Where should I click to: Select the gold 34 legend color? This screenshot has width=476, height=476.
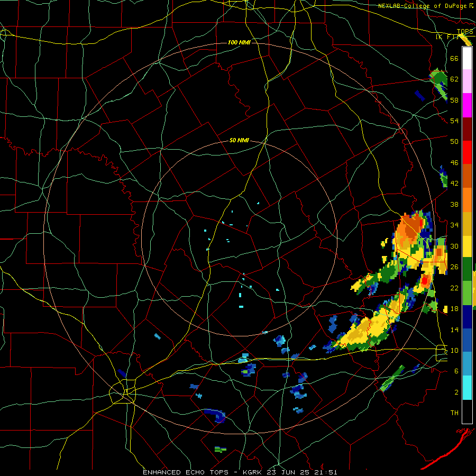(x=467, y=224)
